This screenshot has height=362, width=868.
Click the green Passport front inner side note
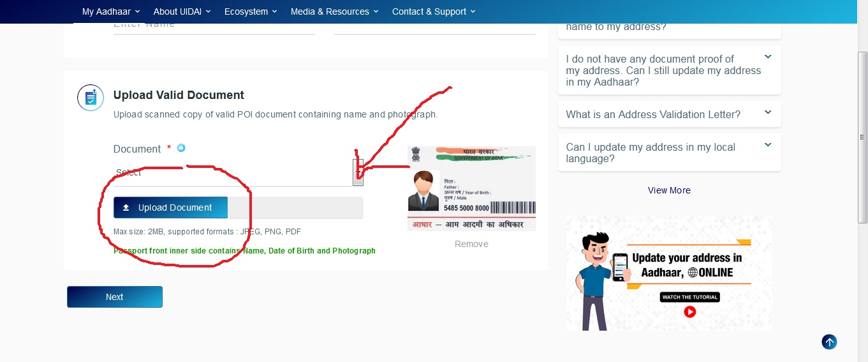click(244, 251)
